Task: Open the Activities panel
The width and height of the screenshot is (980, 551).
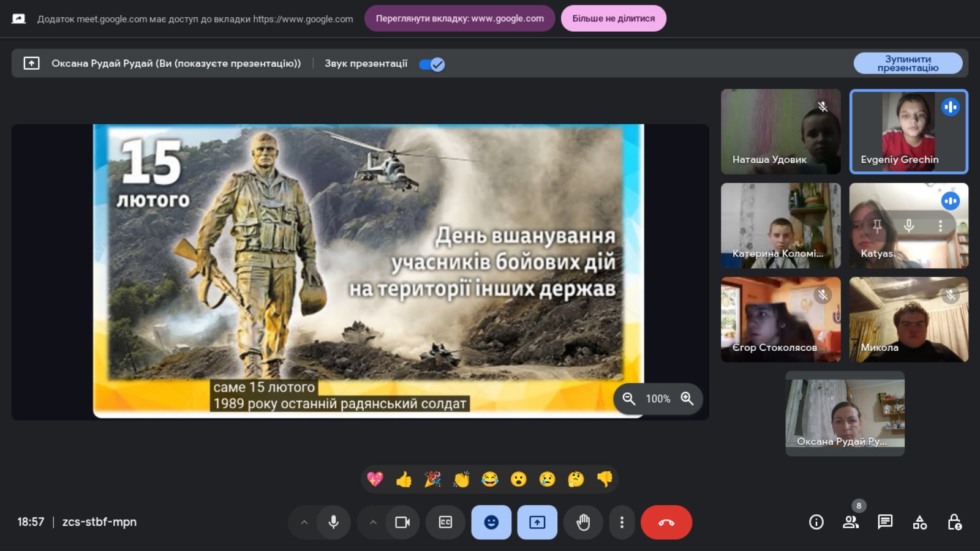Action: (920, 522)
